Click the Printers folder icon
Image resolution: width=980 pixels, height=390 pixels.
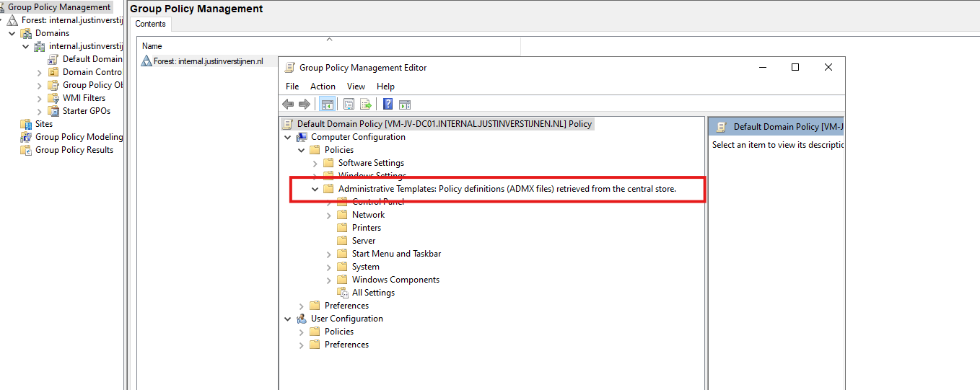[x=343, y=228]
